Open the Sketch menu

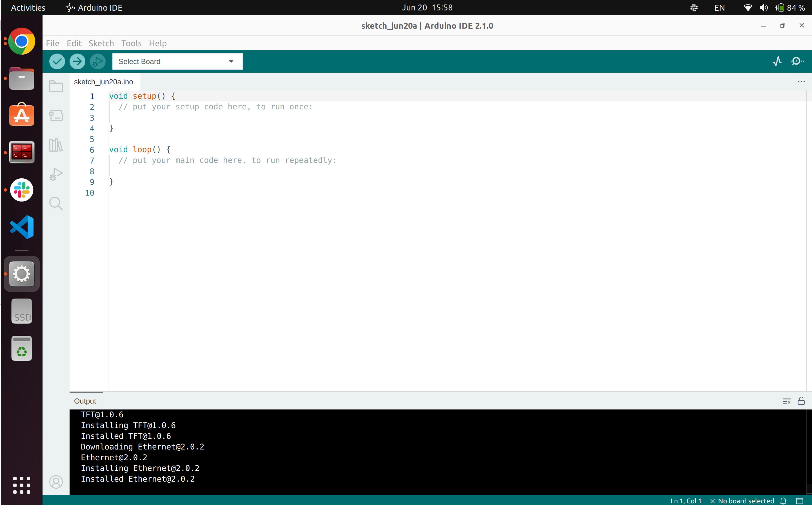pyautogui.click(x=101, y=43)
